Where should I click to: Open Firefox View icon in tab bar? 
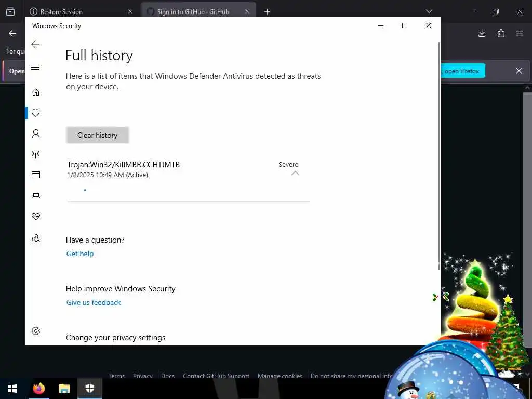point(10,11)
